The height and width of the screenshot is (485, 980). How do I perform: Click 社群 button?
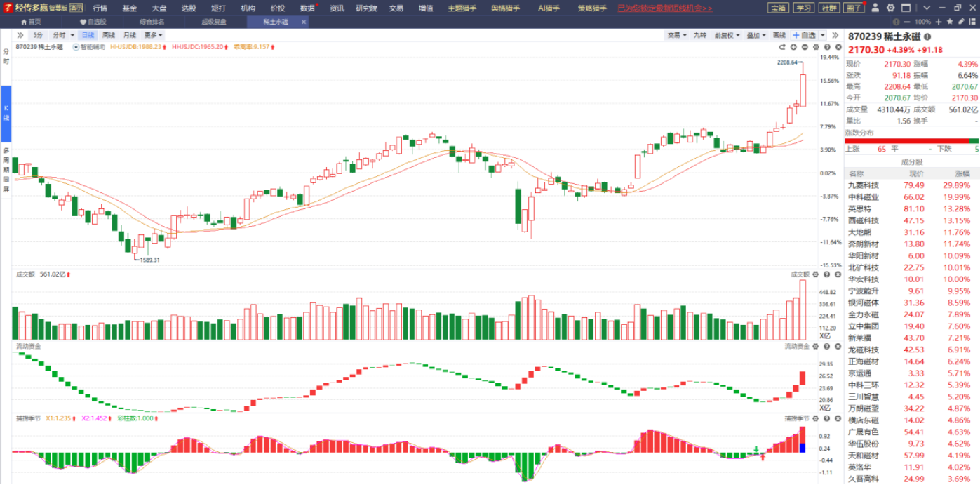point(829,8)
